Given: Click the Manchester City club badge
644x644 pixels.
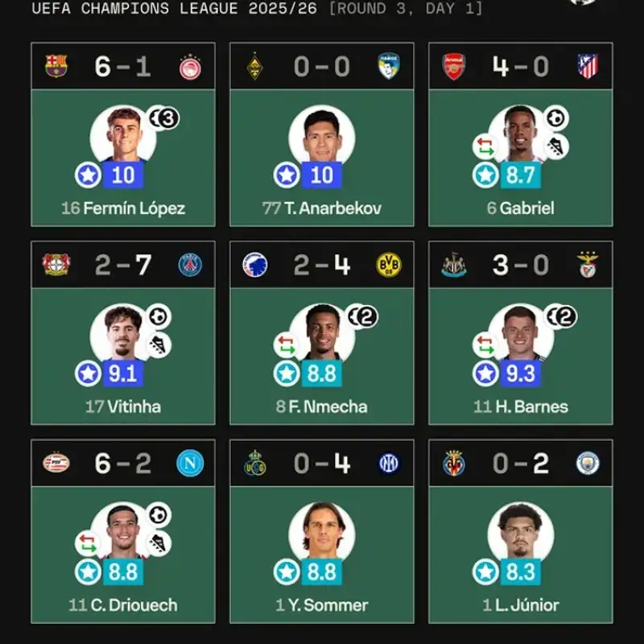Looking at the screenshot, I should point(588,463).
